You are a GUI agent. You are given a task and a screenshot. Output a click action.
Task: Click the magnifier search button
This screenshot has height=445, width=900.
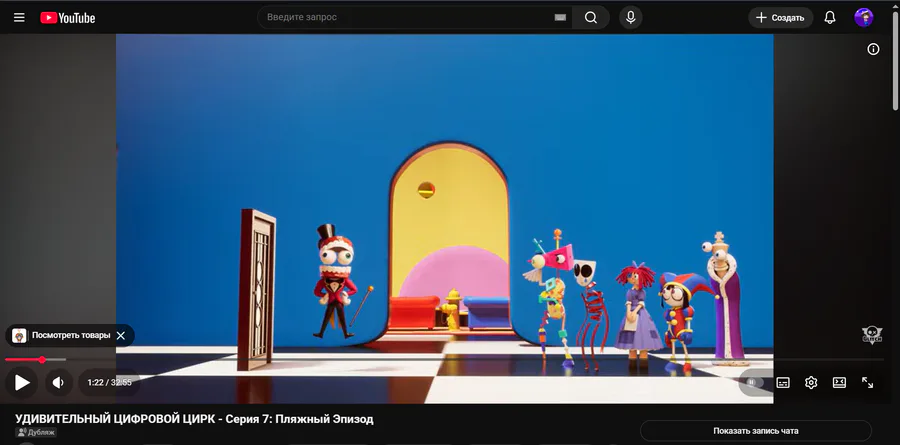click(x=591, y=18)
